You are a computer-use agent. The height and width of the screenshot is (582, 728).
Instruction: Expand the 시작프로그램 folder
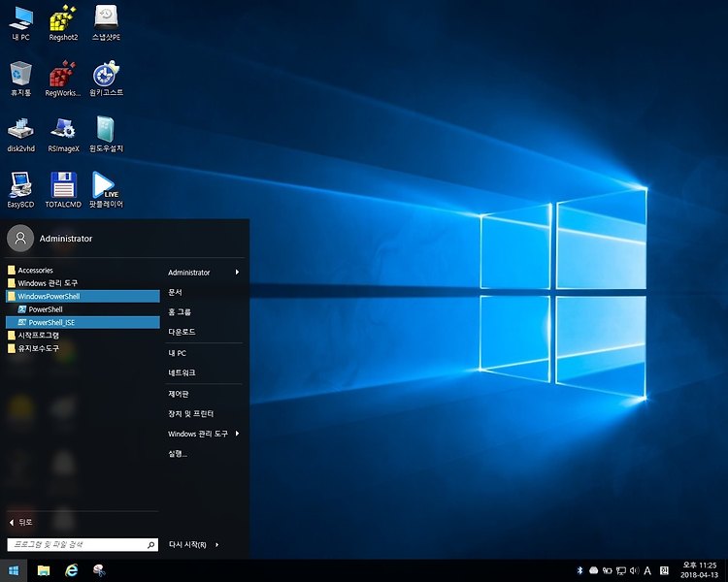83,335
